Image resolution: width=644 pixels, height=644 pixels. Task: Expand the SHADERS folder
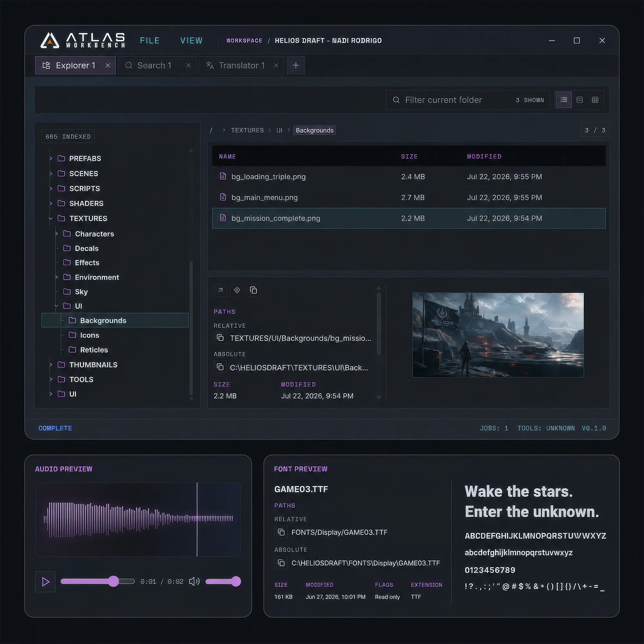click(51, 203)
